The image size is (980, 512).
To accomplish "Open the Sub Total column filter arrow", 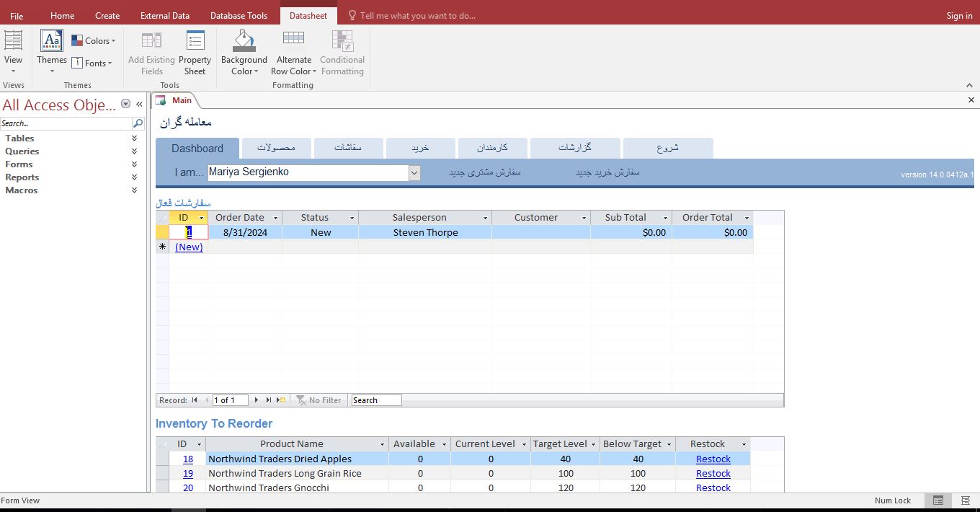I will tap(665, 218).
